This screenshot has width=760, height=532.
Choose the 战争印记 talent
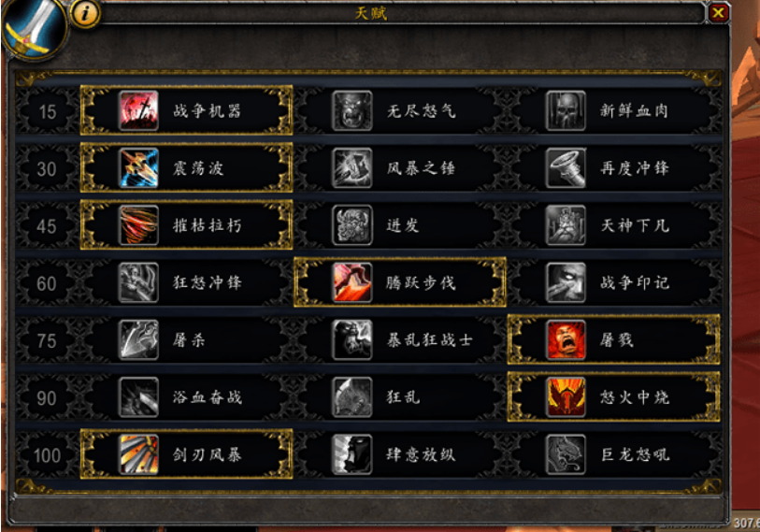[x=613, y=282]
